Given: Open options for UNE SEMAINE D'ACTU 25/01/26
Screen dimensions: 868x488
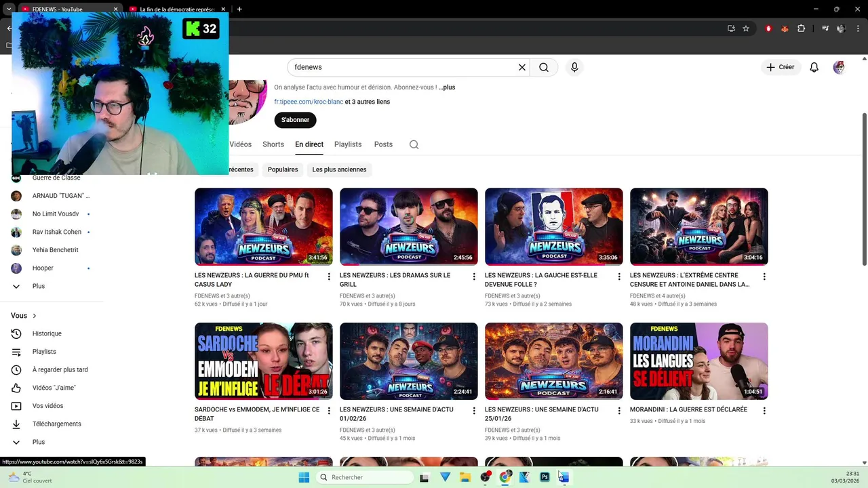Looking at the screenshot, I should point(619,411).
